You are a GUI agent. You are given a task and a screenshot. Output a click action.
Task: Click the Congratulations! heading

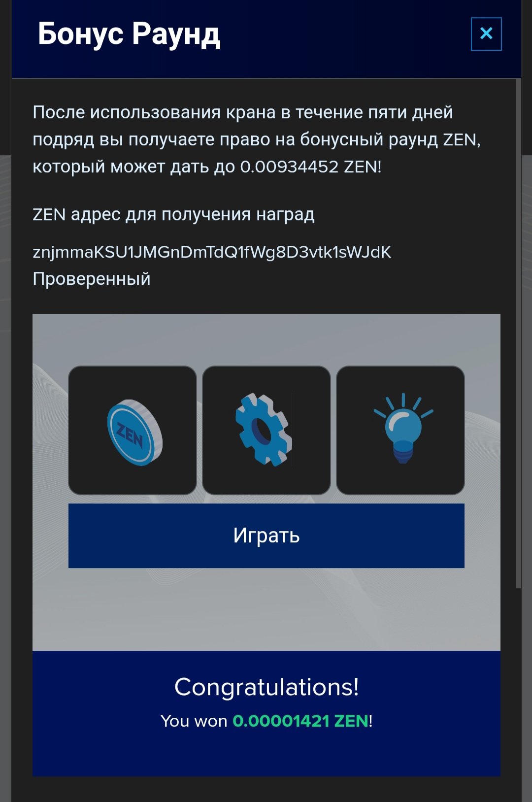[266, 687]
